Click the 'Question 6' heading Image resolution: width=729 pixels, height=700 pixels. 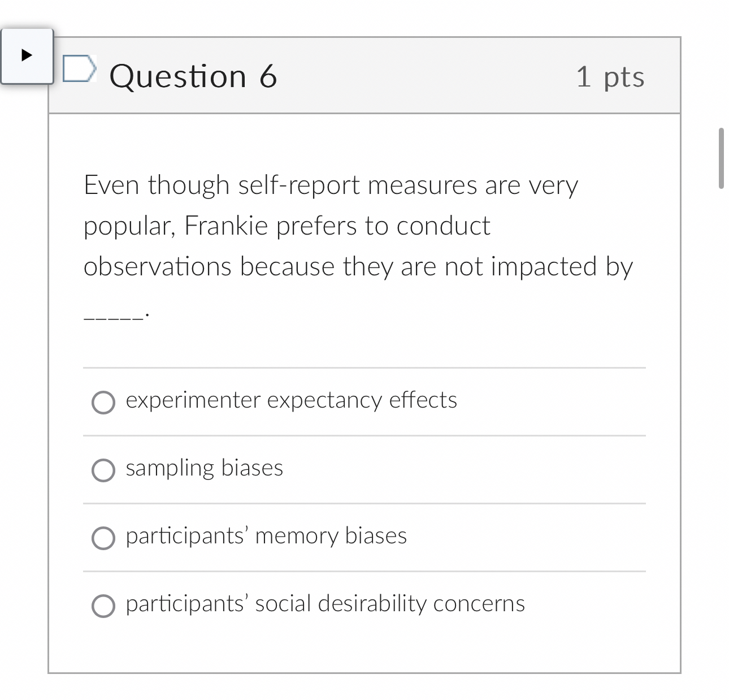(x=194, y=76)
